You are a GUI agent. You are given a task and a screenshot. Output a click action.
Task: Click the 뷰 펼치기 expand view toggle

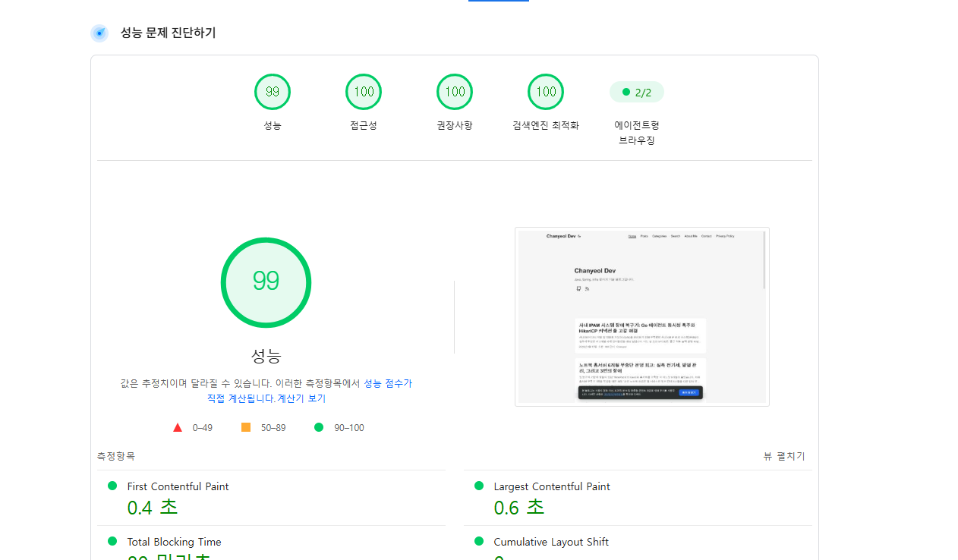(784, 456)
